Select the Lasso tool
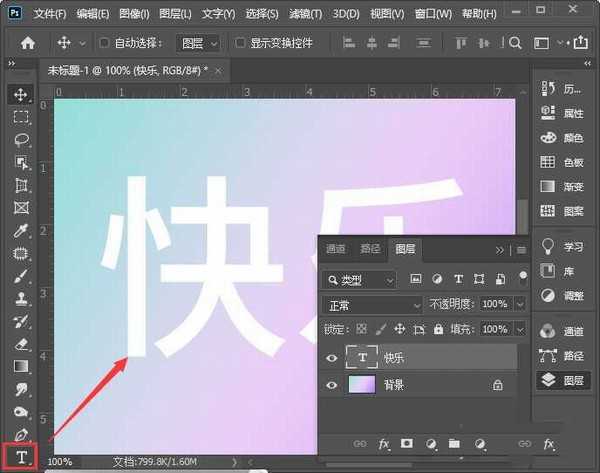Image resolution: width=600 pixels, height=473 pixels. (x=21, y=140)
